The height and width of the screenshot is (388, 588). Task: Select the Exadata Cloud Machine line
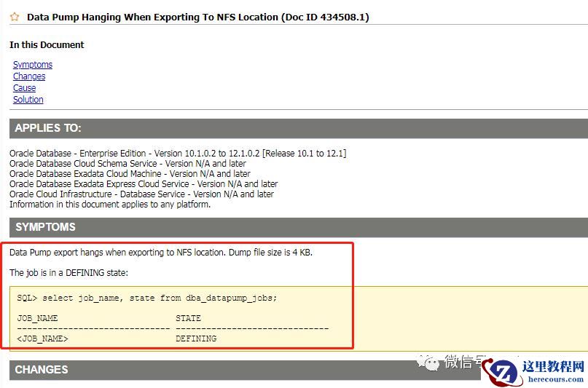tap(130, 174)
